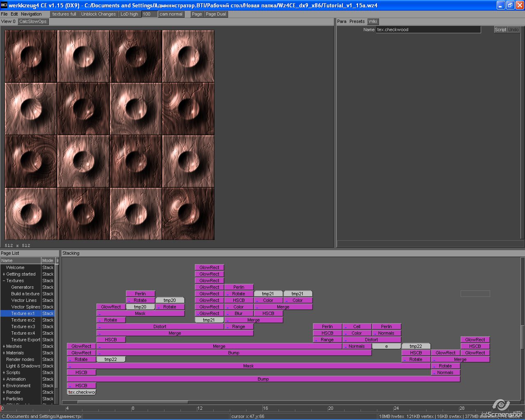Toggle the CalcSlowOps button
The width and height of the screenshot is (525, 420).
pos(33,21)
